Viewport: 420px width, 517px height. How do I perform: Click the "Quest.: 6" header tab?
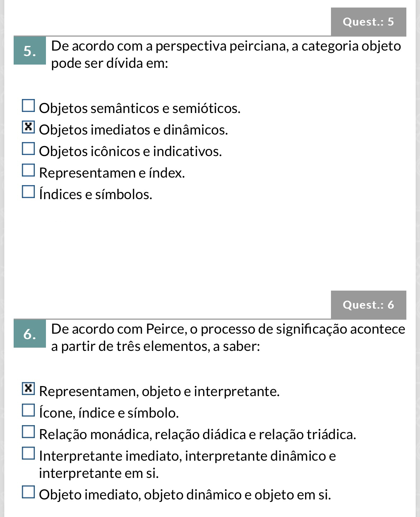(368, 305)
